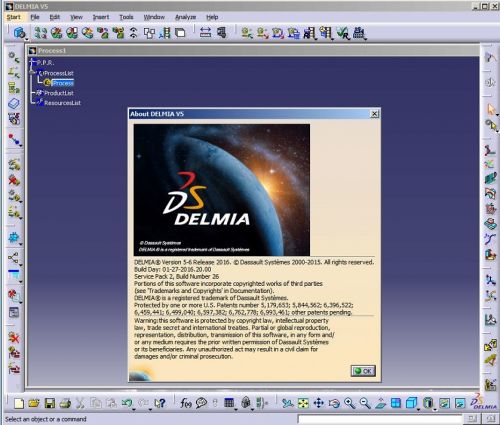
Task: Open the Insert menu
Action: 101,17
